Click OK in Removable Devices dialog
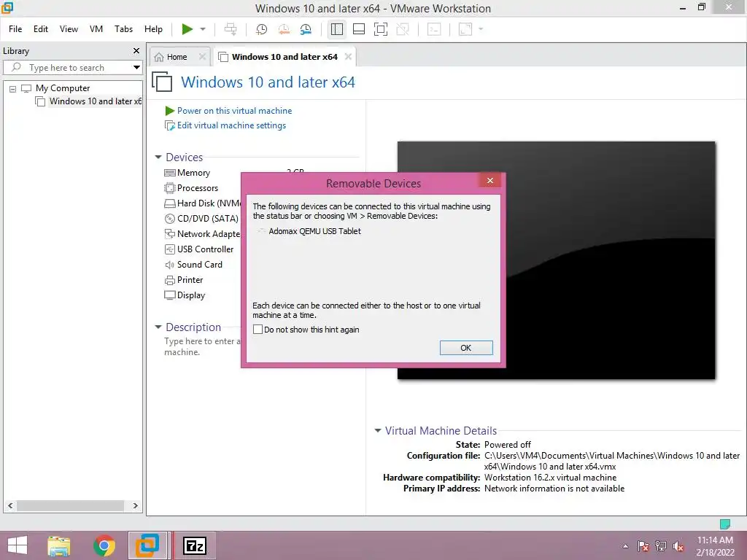Image resolution: width=747 pixels, height=560 pixels. (x=466, y=348)
